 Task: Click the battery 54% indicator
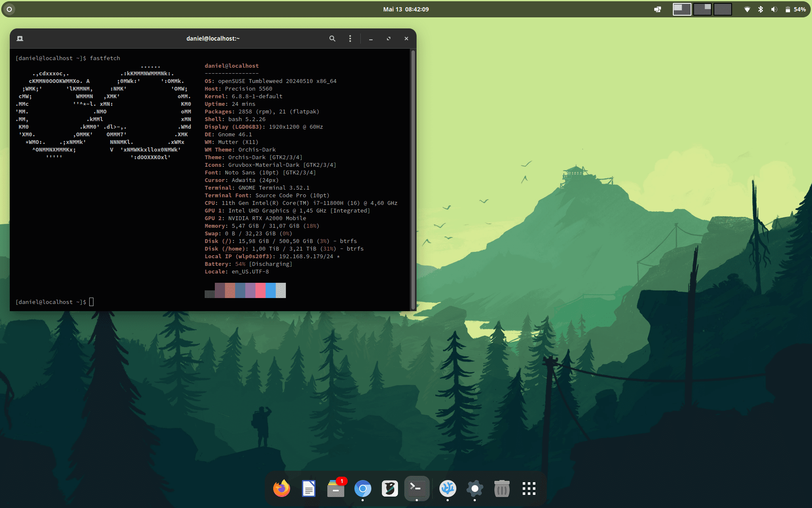coord(795,9)
